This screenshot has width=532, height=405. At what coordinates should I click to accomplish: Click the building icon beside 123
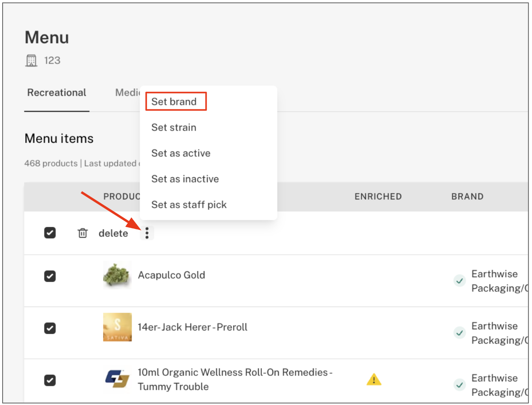pos(31,61)
